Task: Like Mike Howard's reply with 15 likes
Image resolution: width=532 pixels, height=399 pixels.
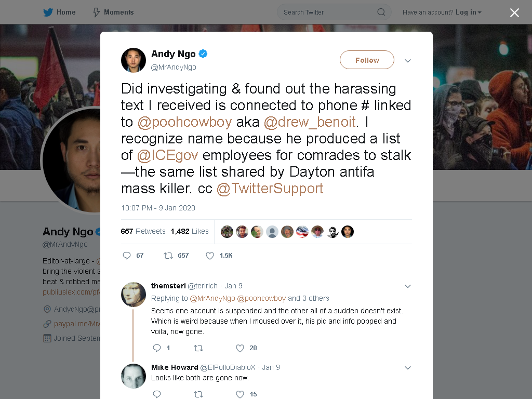Action: point(240,394)
